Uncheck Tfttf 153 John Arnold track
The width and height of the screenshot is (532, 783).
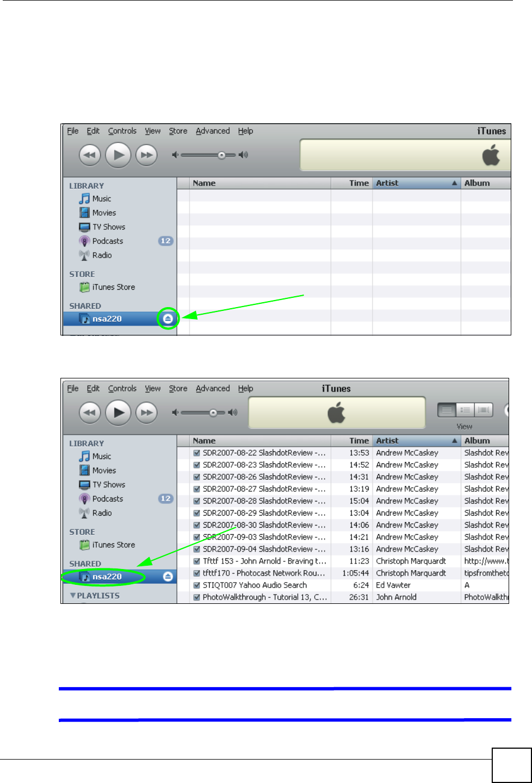pos(197,561)
